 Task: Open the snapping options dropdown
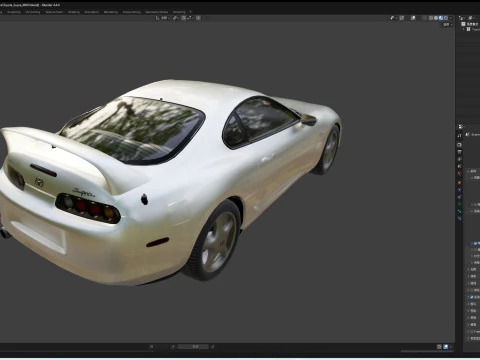(x=190, y=18)
